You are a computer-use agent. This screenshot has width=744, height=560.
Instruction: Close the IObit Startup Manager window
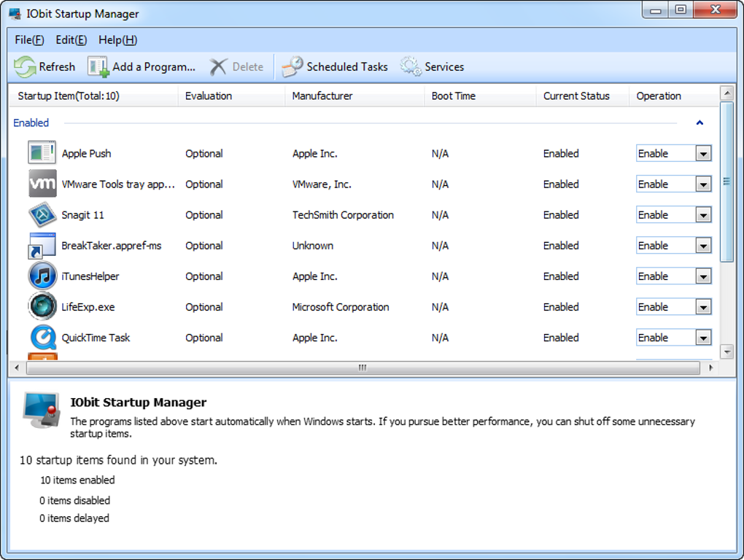[x=715, y=10]
